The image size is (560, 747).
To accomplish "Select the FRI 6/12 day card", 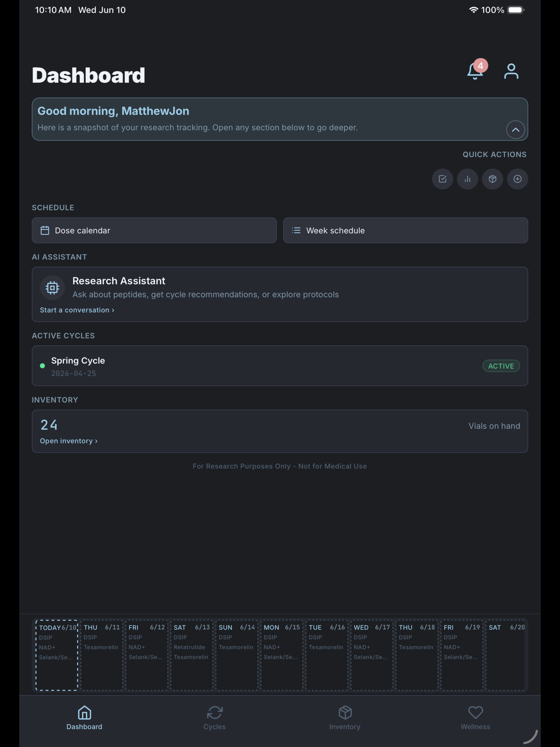I will (x=147, y=655).
